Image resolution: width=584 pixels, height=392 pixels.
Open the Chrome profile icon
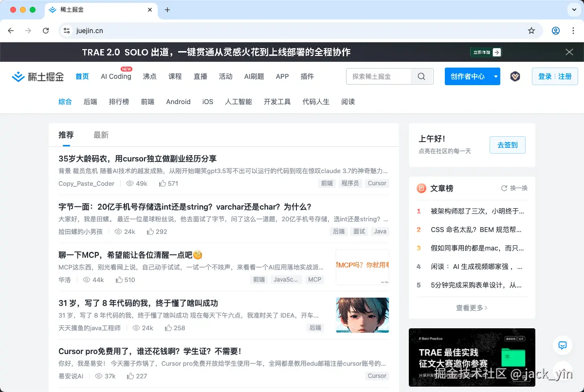point(556,31)
